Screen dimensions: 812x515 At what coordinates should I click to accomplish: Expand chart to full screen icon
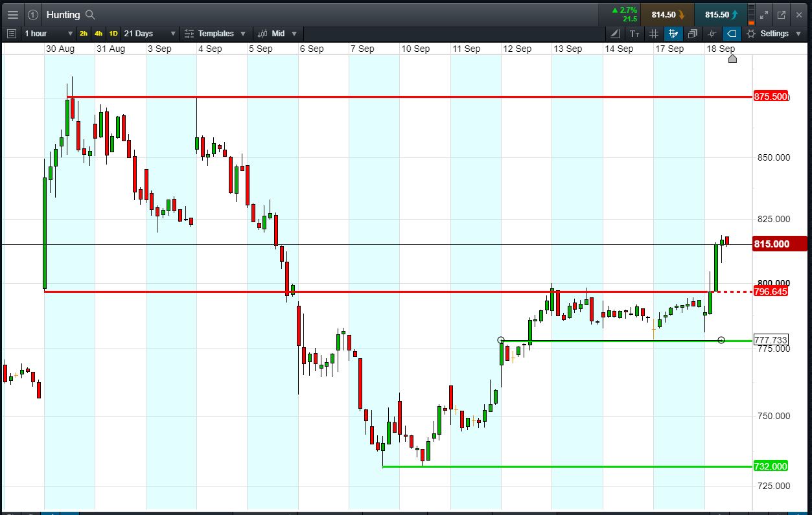(x=763, y=14)
